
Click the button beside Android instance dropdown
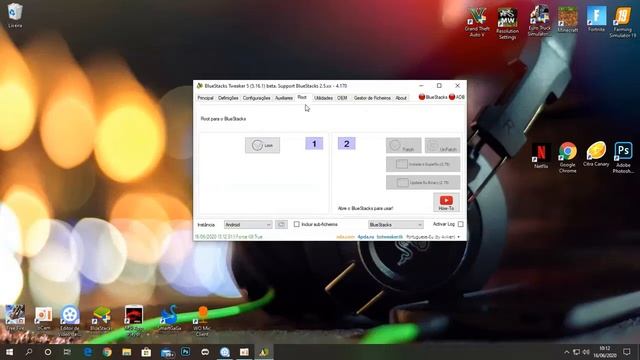tap(281, 224)
